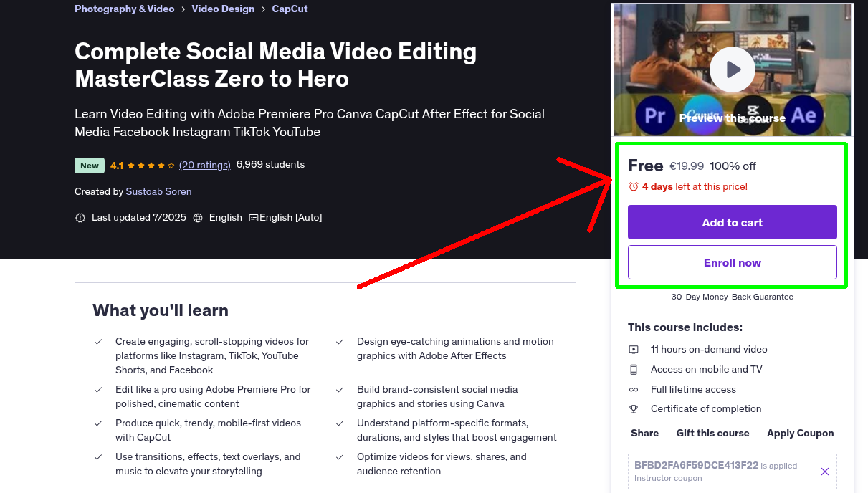Click checkmark beside Canva graphics item

coord(340,390)
